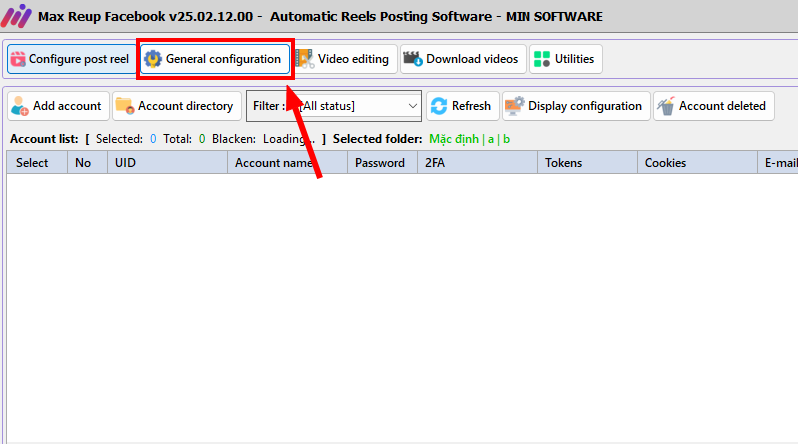Sort by the UID column header
The image size is (798, 444).
pos(167,163)
